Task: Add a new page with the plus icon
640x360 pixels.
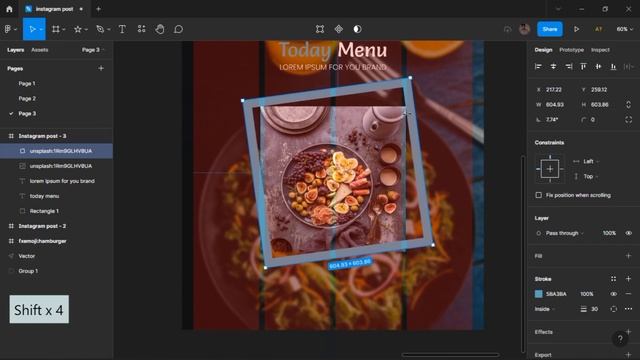Action: click(101, 68)
